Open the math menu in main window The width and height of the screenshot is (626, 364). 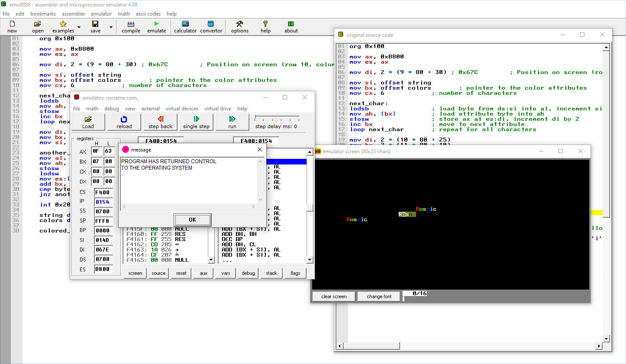coord(124,14)
